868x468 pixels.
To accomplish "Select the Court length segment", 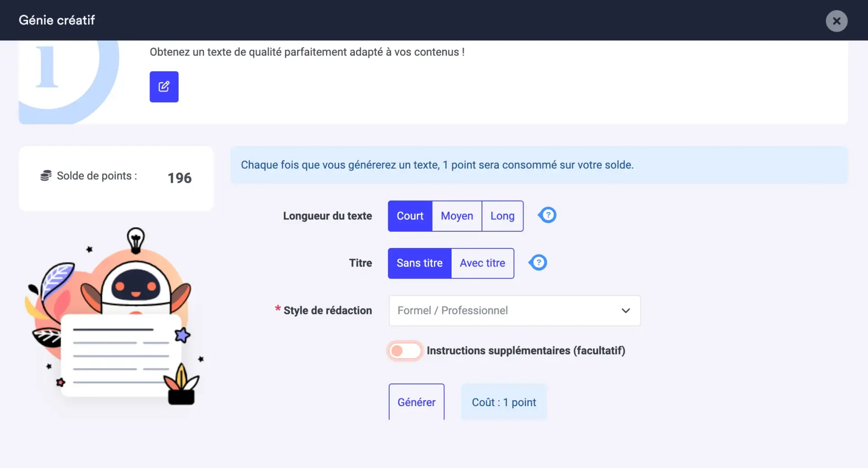I will coord(410,216).
